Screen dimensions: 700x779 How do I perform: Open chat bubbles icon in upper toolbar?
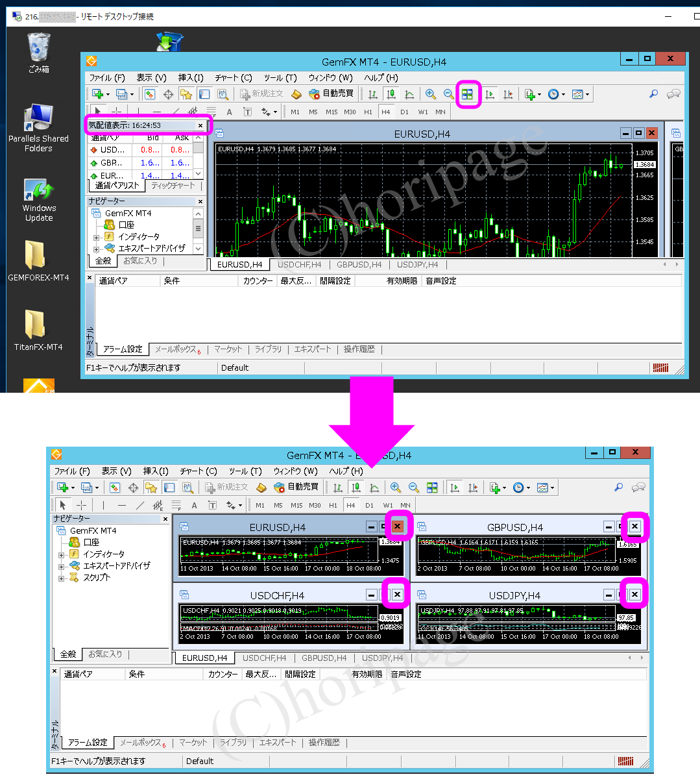(x=674, y=94)
